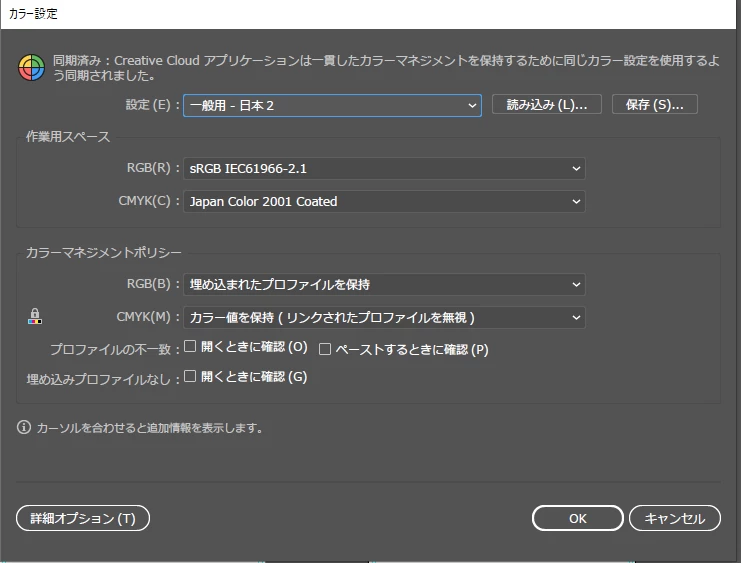Viewport: 741px width, 563px height.
Task: Open the CMYK(C) working space dropdown
Action: 384,201
